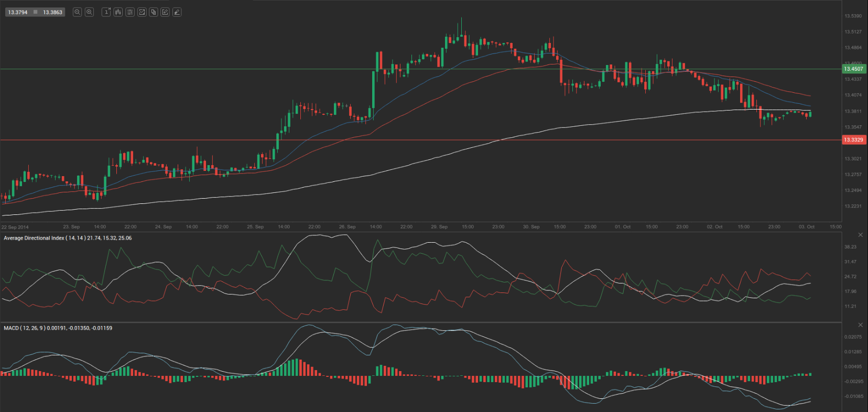
Task: Click the bid price 13.3794
Action: pyautogui.click(x=18, y=12)
